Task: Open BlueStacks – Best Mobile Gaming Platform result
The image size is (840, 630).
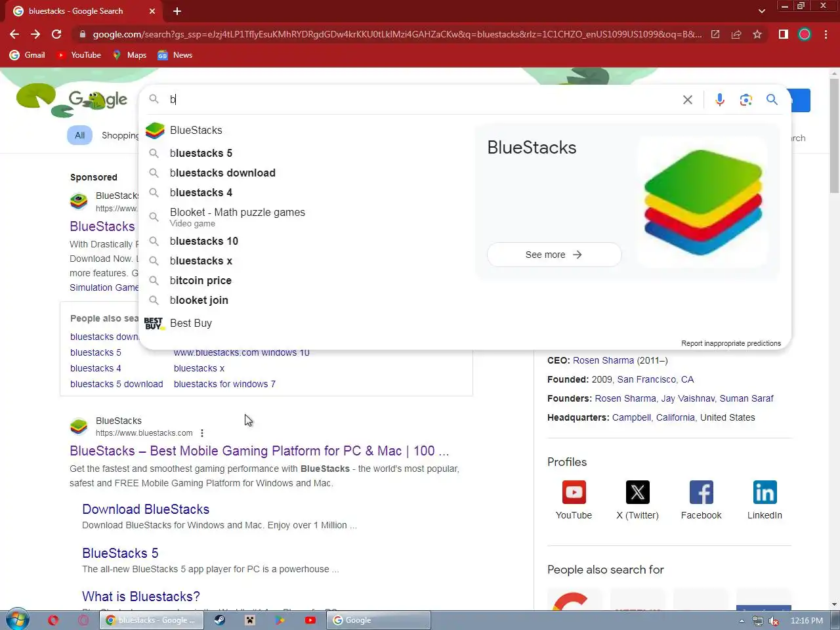Action: 259,451
